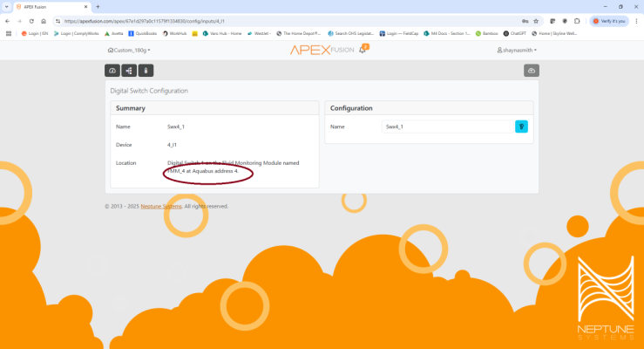Open the WestJet bookmark
Screen dimensions: 644x349
pos(259,34)
